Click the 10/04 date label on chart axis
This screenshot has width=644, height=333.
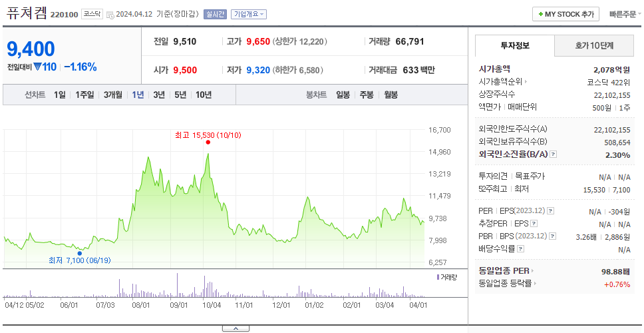[212, 306]
